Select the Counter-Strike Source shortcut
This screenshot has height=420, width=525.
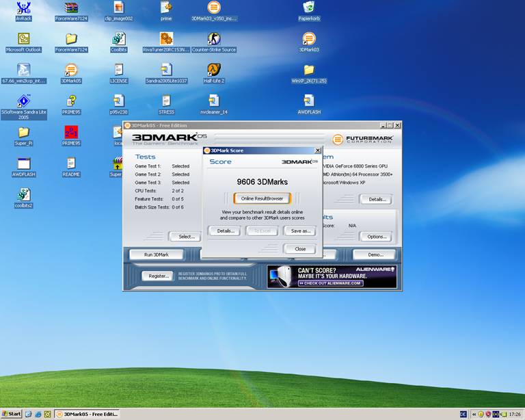214,42
